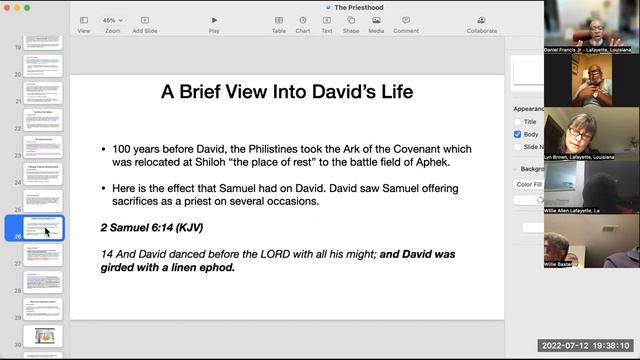
Task: Click the verse 'And David danced before the LORD'
Action: tap(278, 261)
